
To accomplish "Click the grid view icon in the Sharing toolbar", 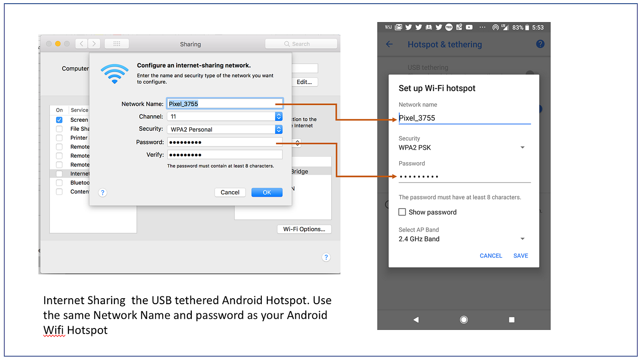I will (x=116, y=43).
